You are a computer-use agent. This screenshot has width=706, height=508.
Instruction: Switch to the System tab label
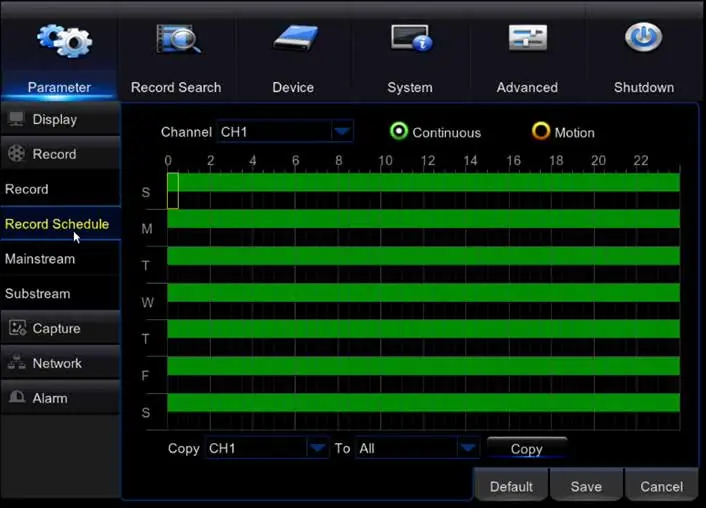click(410, 87)
